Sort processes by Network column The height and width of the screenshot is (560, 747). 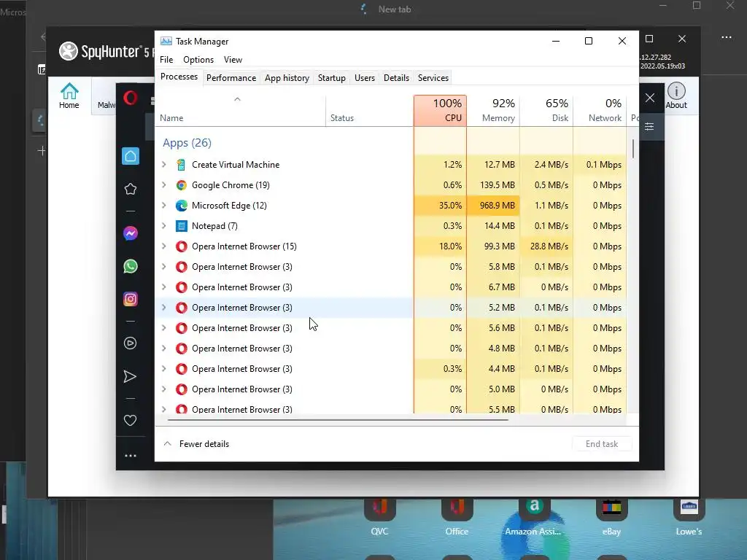(x=600, y=111)
